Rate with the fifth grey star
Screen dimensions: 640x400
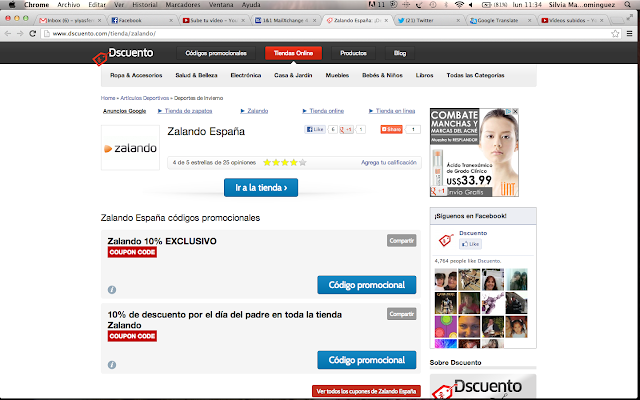(302, 162)
